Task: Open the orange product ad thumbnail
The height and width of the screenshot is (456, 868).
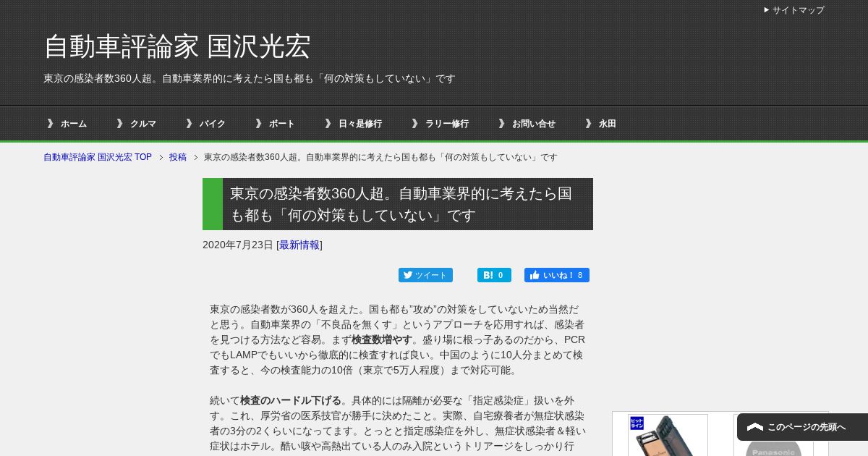Action: coord(668,435)
